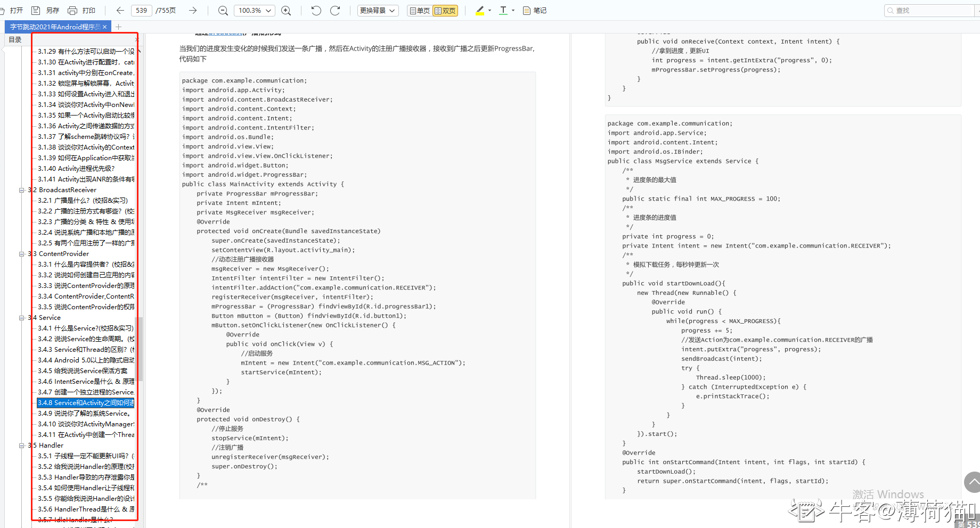
Task: Open outline entry 3.1.40 Activity进程优先级
Action: pos(76,169)
